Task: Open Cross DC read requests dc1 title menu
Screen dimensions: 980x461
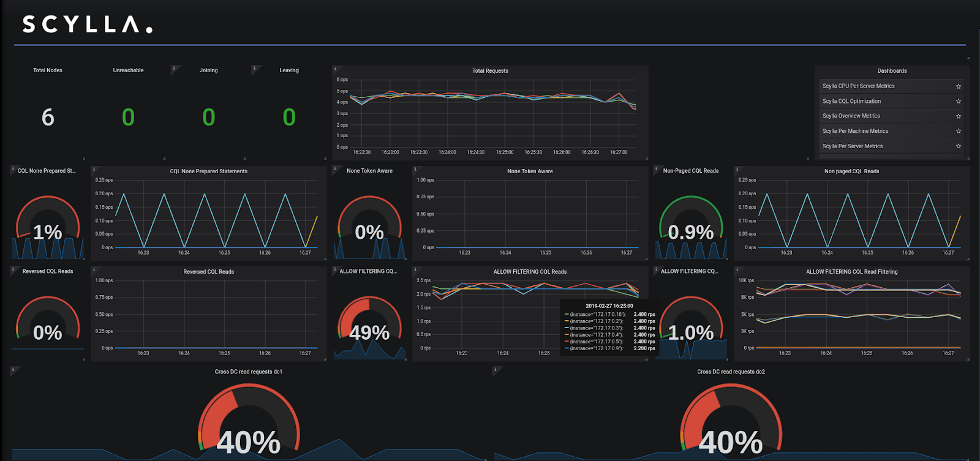Action: click(x=248, y=372)
